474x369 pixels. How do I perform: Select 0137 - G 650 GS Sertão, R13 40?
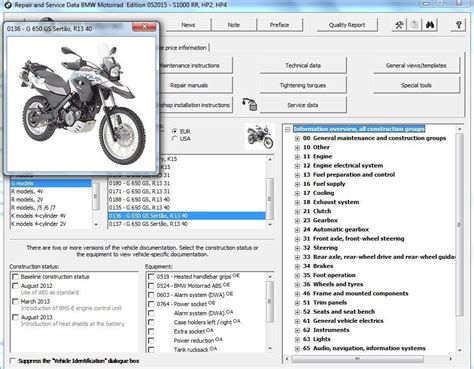click(187, 224)
